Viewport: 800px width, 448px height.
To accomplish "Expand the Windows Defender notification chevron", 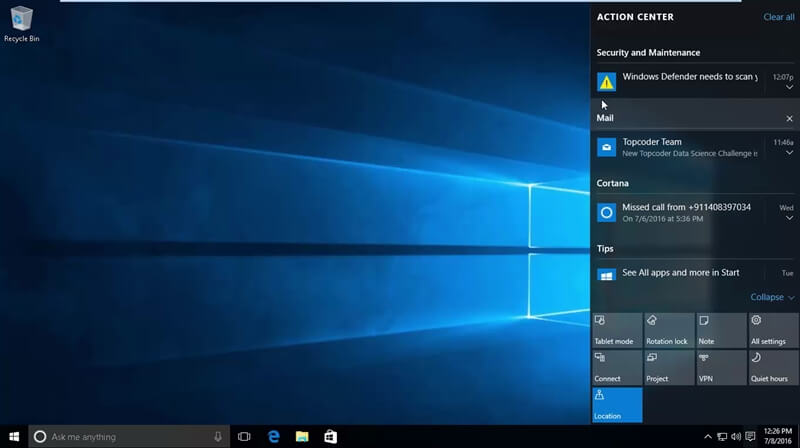I will 789,88.
